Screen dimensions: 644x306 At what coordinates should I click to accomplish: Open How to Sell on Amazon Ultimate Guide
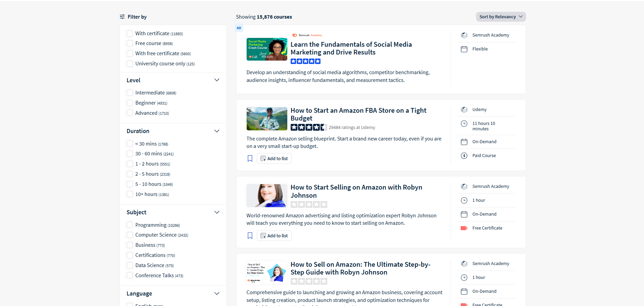360,268
